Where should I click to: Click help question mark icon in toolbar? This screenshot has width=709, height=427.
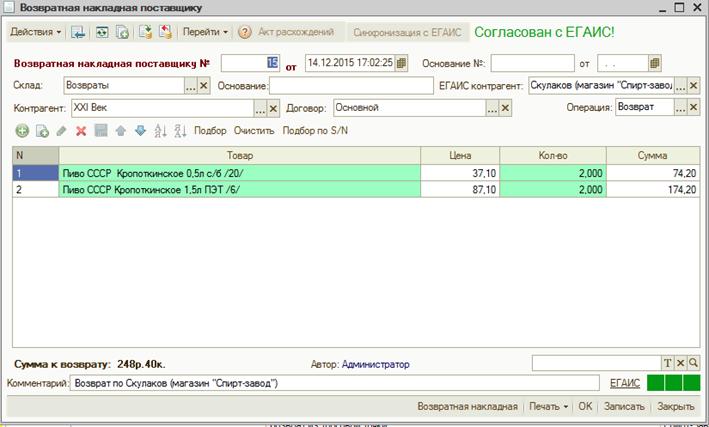pos(245,32)
